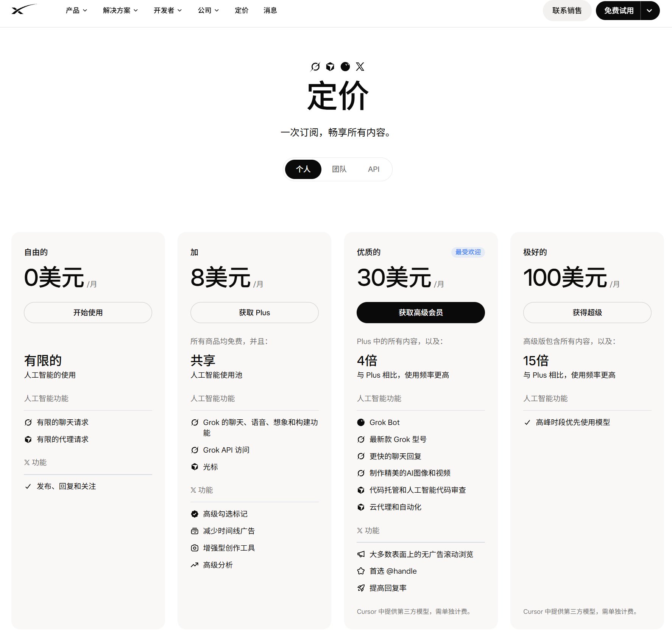Click the cube icon next to 光标

[x=195, y=467]
